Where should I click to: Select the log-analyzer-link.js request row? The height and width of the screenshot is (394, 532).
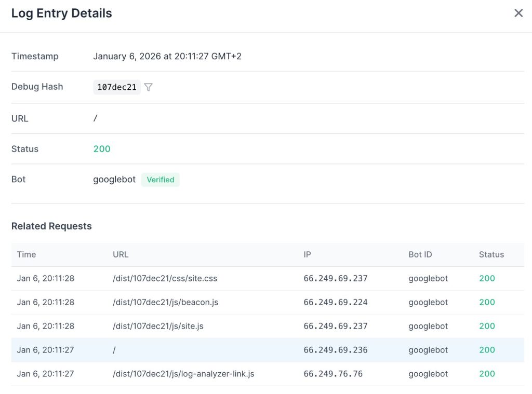183,374
